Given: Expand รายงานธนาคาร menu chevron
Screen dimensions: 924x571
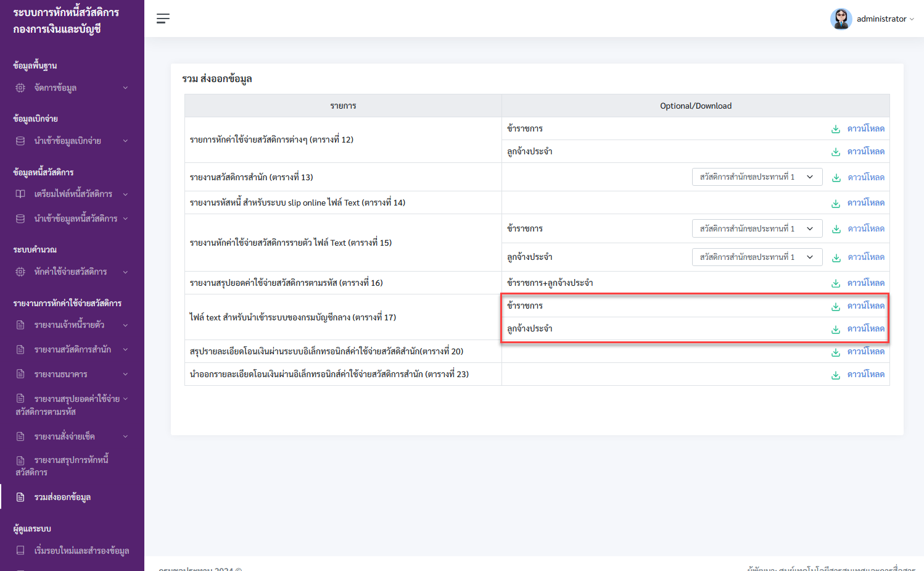Looking at the screenshot, I should tap(125, 374).
